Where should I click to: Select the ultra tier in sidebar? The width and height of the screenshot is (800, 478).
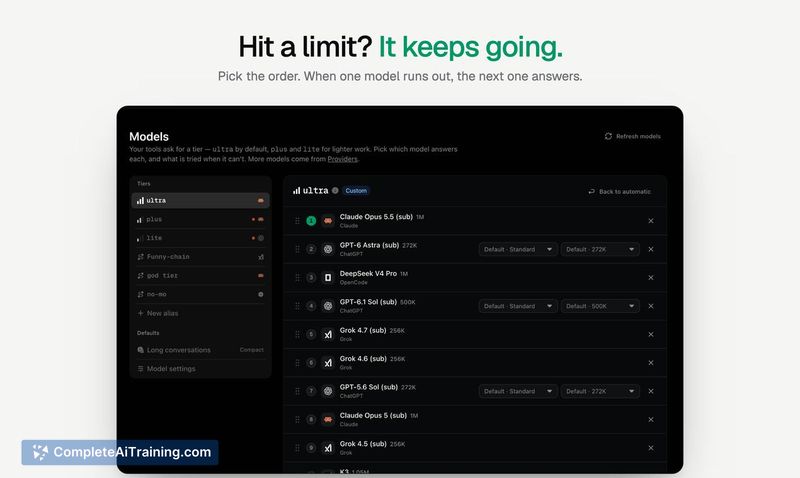pyautogui.click(x=201, y=200)
